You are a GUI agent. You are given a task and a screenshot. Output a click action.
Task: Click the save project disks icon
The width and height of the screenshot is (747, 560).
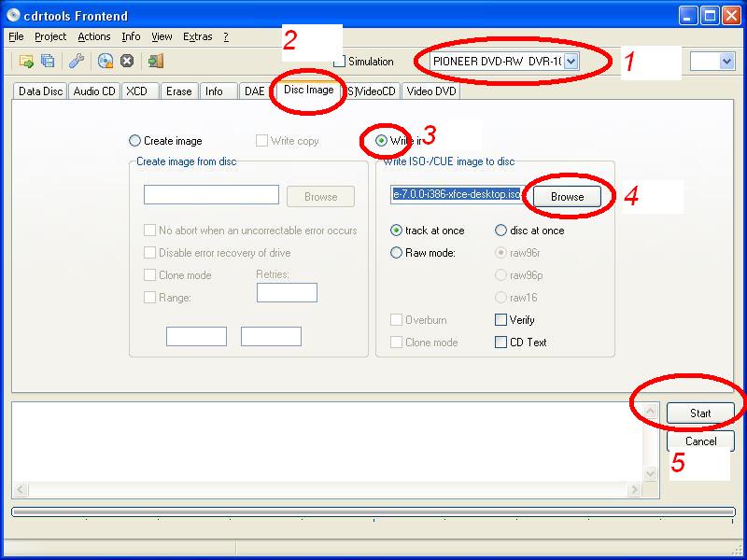48,62
